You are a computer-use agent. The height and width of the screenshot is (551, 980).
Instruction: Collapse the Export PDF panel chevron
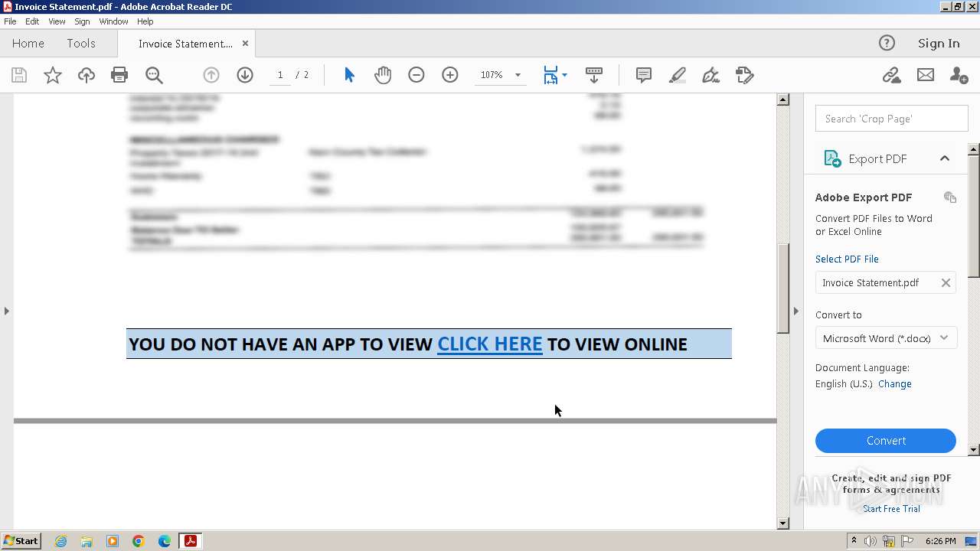click(945, 158)
